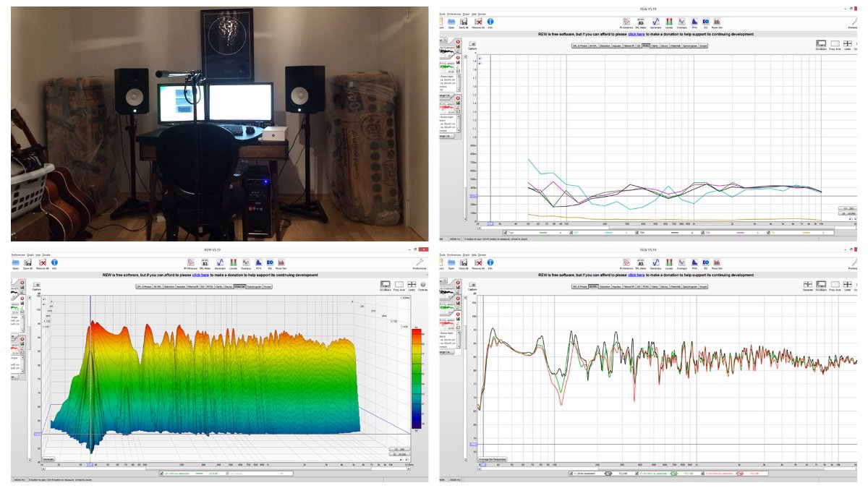Follow the 'click here' donation link in the RT60 window

pyautogui.click(x=636, y=34)
